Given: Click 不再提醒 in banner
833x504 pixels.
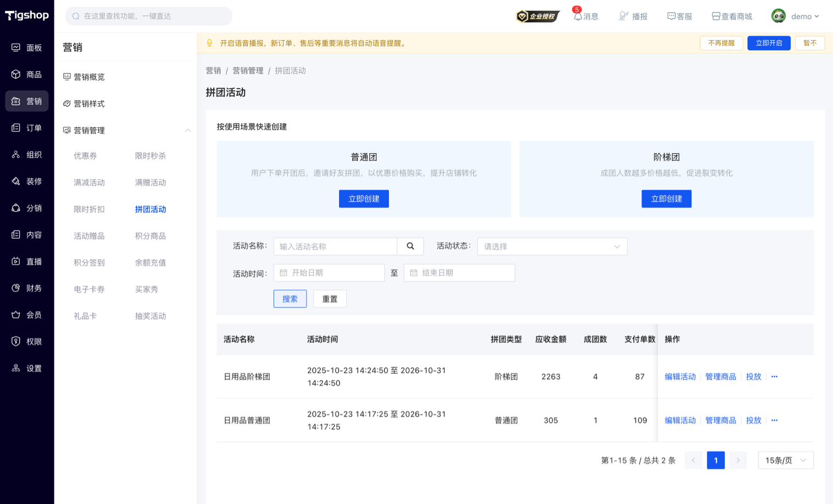Looking at the screenshot, I should pyautogui.click(x=721, y=43).
